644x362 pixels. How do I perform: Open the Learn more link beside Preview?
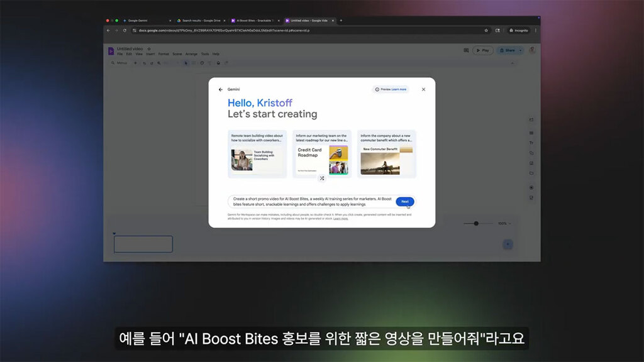tap(399, 89)
